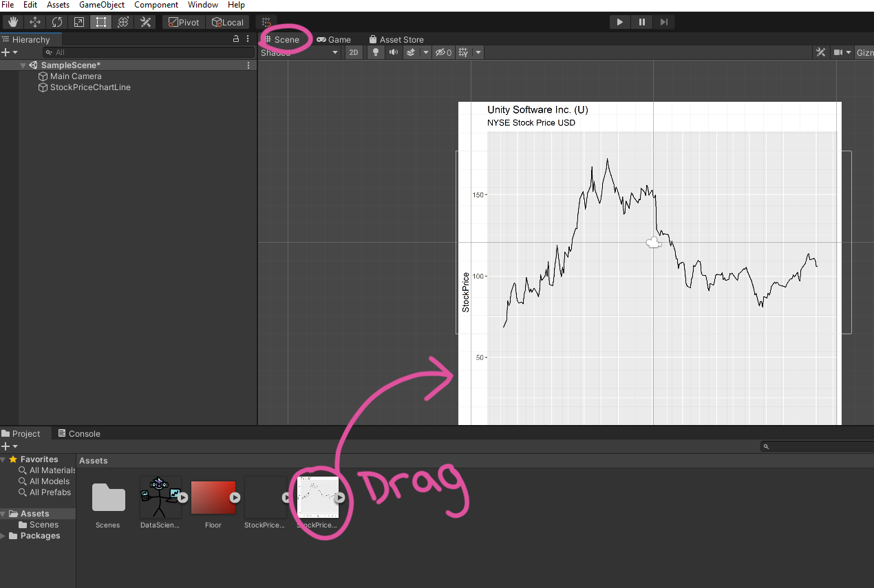The image size is (874, 588).
Task: Open the File menu
Action: (x=8, y=5)
